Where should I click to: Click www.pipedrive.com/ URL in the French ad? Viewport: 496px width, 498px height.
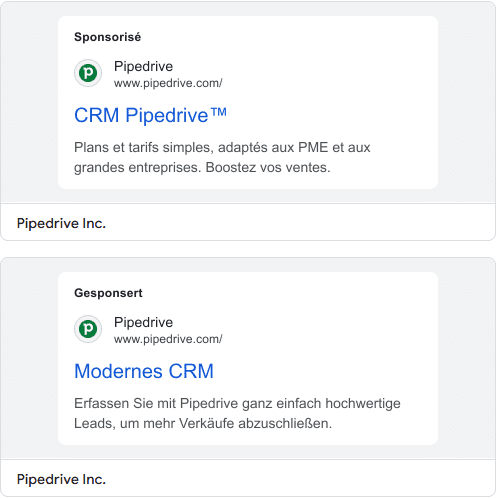(168, 83)
